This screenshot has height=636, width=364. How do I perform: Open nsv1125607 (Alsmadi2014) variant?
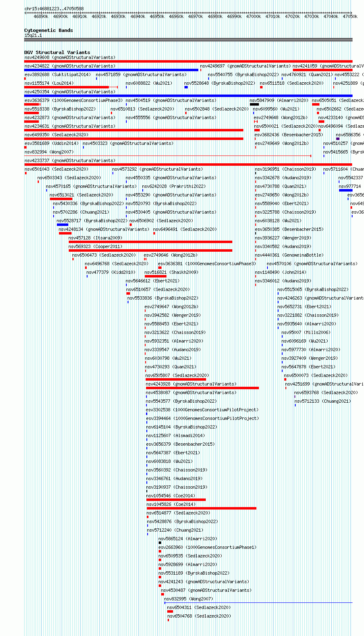tap(176, 435)
